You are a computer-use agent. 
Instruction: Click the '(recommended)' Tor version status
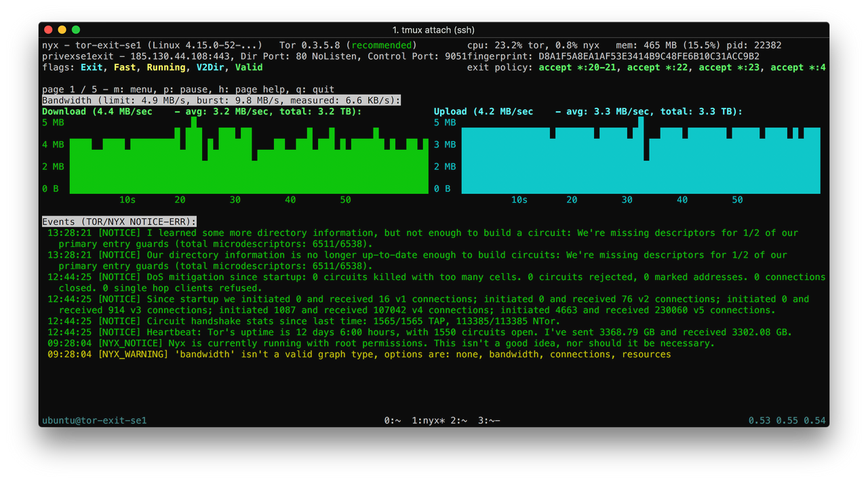(382, 45)
